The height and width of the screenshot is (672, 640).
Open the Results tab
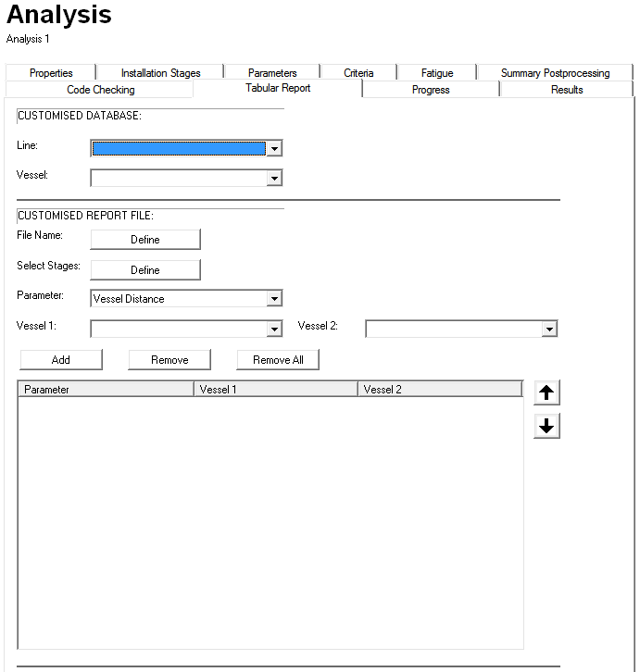click(567, 90)
